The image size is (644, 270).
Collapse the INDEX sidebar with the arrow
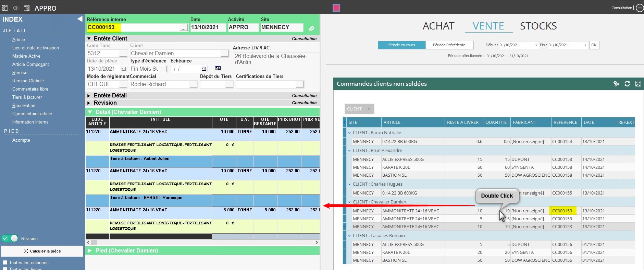79,19
